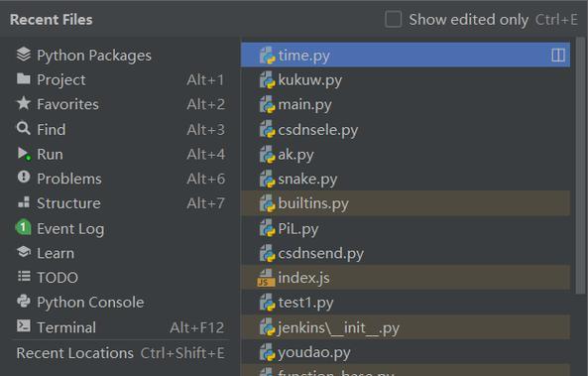Click the Find magnifier icon
The width and height of the screenshot is (588, 376).
[24, 128]
